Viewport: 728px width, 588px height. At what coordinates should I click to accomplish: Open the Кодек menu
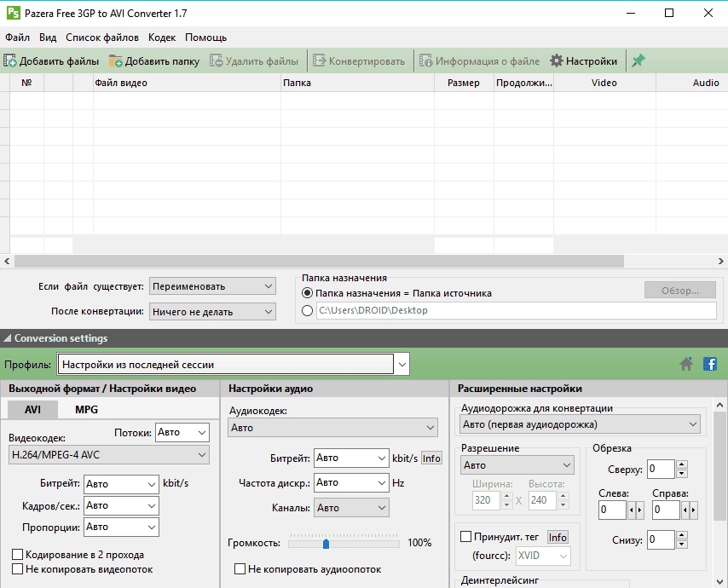pos(162,37)
